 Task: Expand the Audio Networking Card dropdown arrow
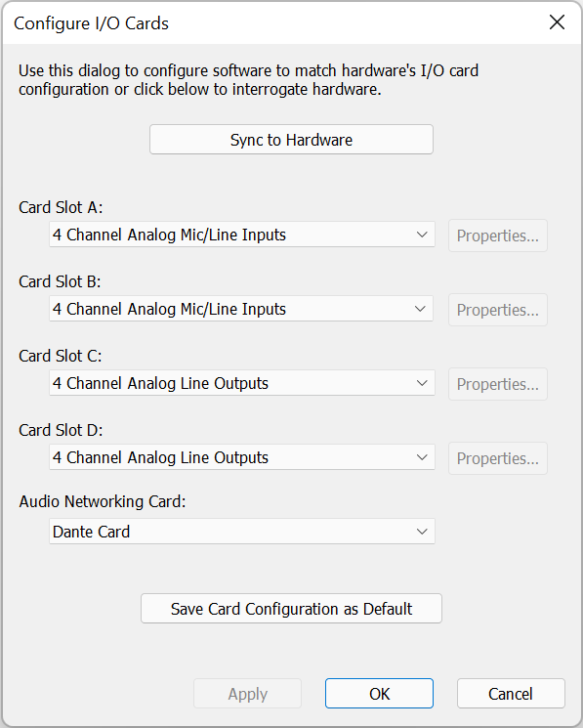pyautogui.click(x=422, y=532)
